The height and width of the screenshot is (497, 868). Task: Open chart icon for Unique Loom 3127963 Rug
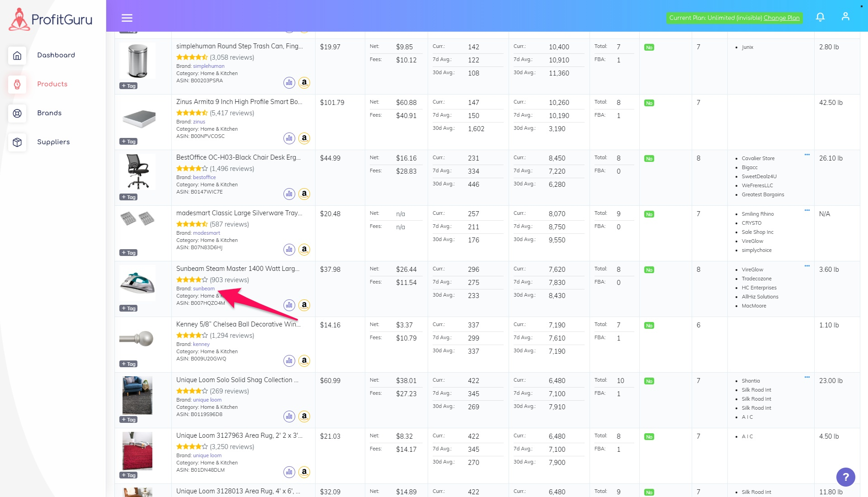(289, 472)
